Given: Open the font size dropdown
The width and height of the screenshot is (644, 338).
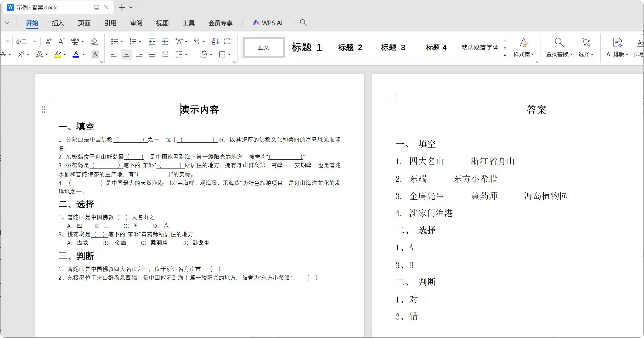Looking at the screenshot, I should click(34, 42).
